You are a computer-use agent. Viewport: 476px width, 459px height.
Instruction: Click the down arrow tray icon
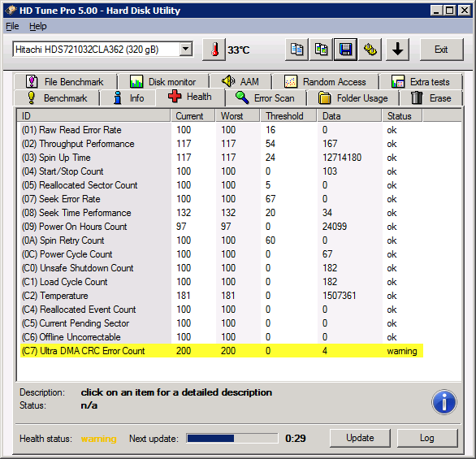click(x=398, y=50)
